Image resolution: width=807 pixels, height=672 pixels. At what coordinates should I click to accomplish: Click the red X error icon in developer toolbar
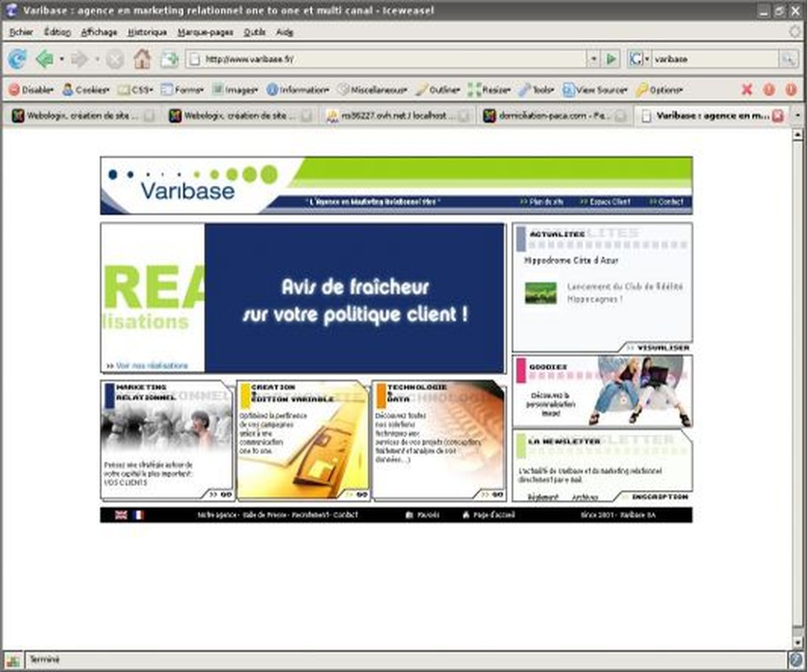click(746, 89)
